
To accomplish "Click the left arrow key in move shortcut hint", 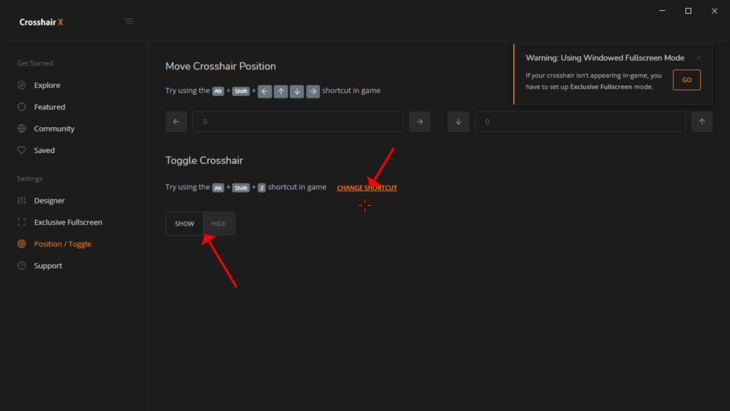I will (x=264, y=91).
